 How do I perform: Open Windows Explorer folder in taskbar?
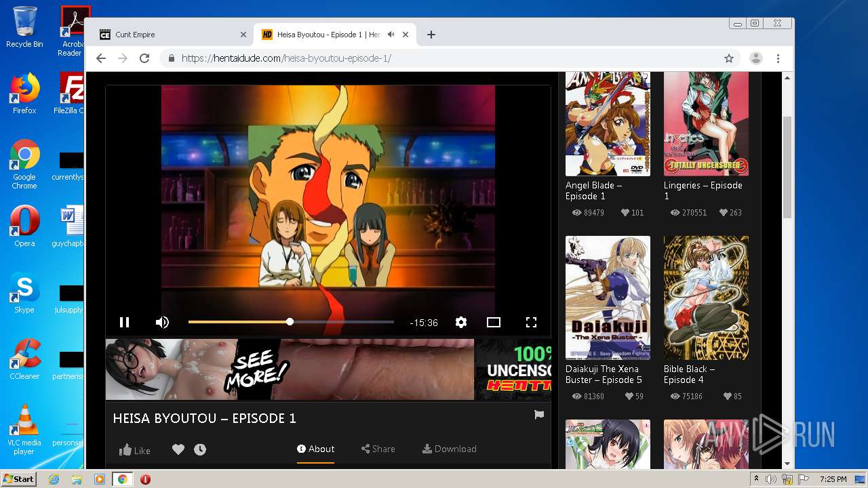point(77,479)
